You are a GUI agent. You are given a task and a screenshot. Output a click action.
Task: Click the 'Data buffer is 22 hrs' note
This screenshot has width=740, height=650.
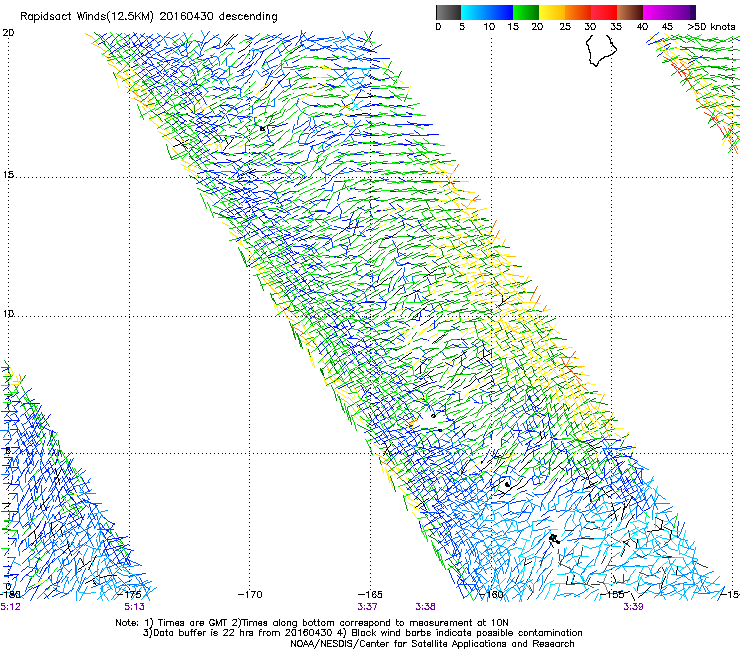click(x=362, y=633)
